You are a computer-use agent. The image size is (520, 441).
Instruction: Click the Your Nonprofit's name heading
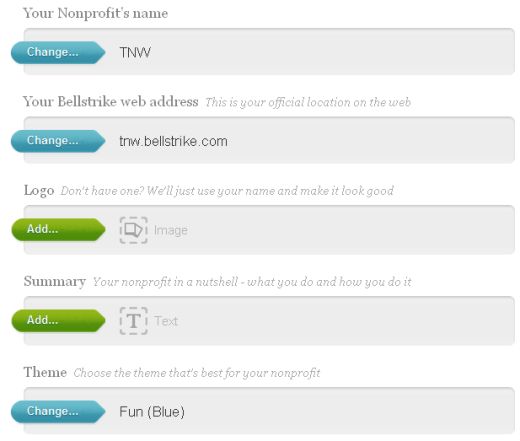(x=96, y=13)
